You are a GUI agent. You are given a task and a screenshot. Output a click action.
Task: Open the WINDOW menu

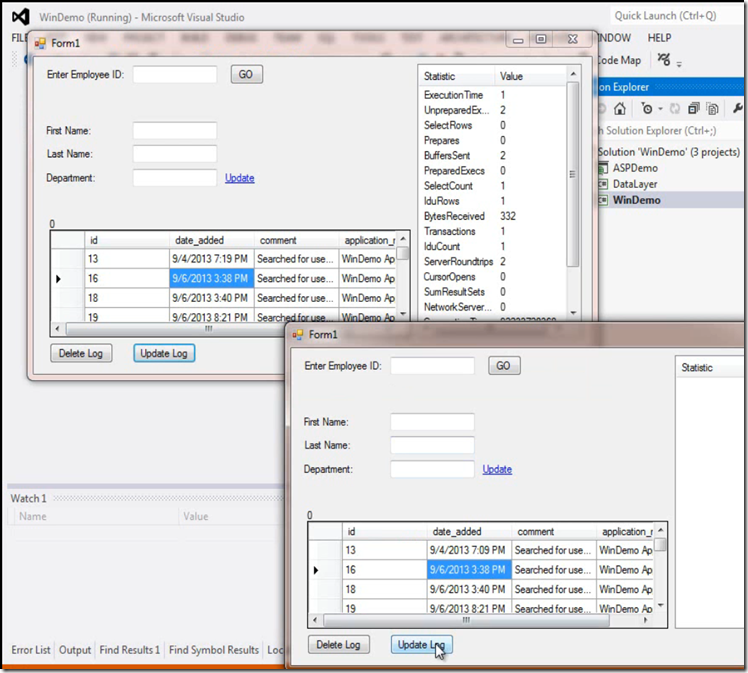[614, 38]
